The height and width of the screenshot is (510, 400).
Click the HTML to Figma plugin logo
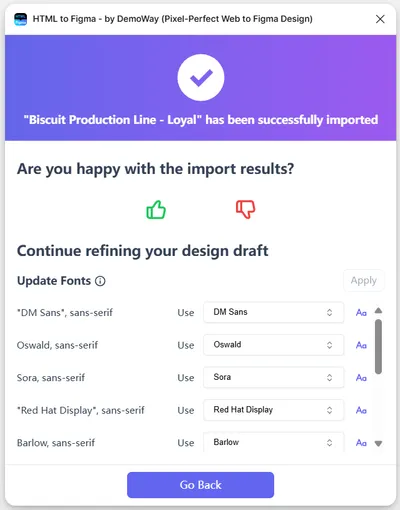(x=21, y=19)
